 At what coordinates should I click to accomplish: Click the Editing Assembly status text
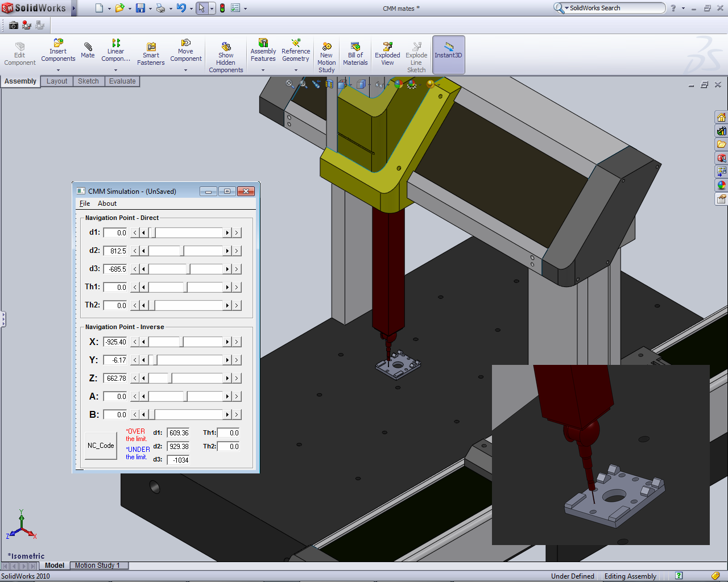pos(630,576)
